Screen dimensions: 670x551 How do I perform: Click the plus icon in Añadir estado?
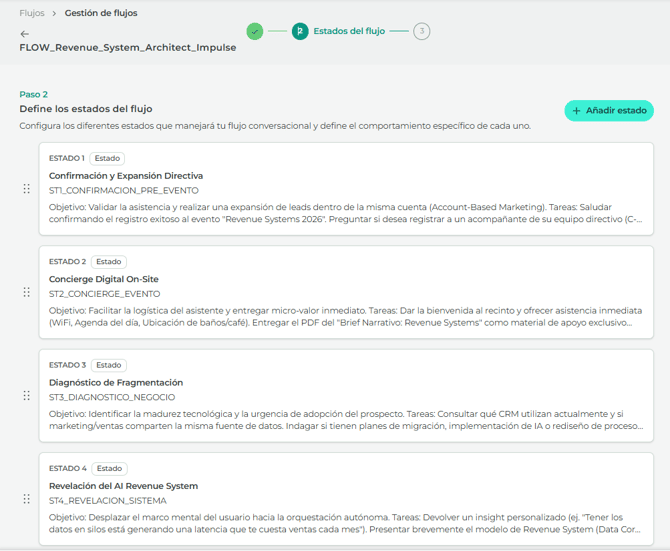point(576,110)
